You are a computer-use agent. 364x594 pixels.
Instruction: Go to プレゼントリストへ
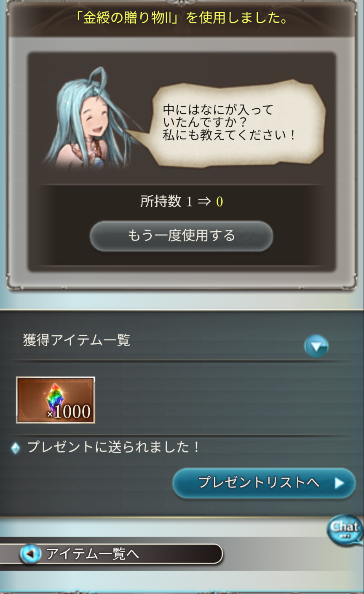tap(264, 483)
